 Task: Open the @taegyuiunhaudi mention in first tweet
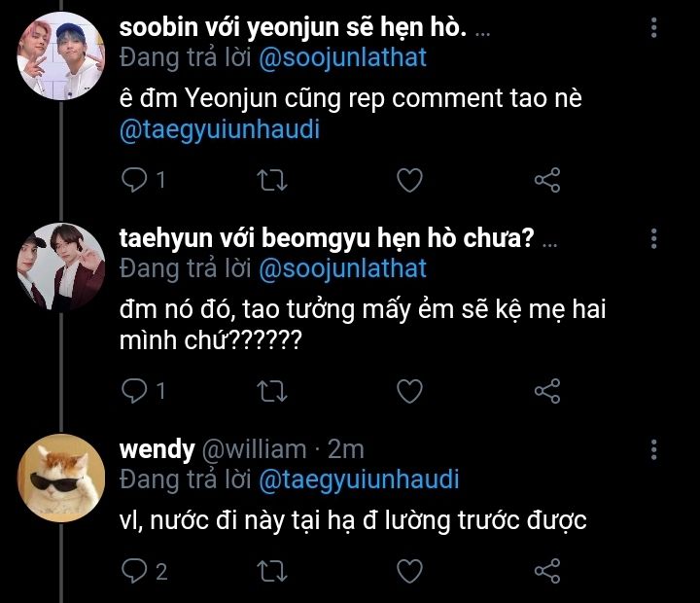click(218, 133)
